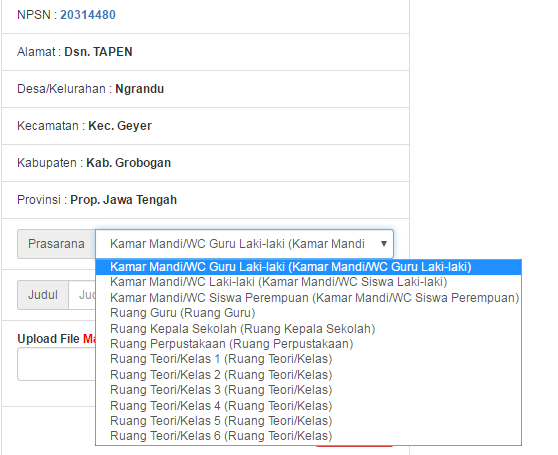This screenshot has width=558, height=455.
Task: Select Ruang Teori/Kelas 3 option
Action: pyautogui.click(x=309, y=390)
